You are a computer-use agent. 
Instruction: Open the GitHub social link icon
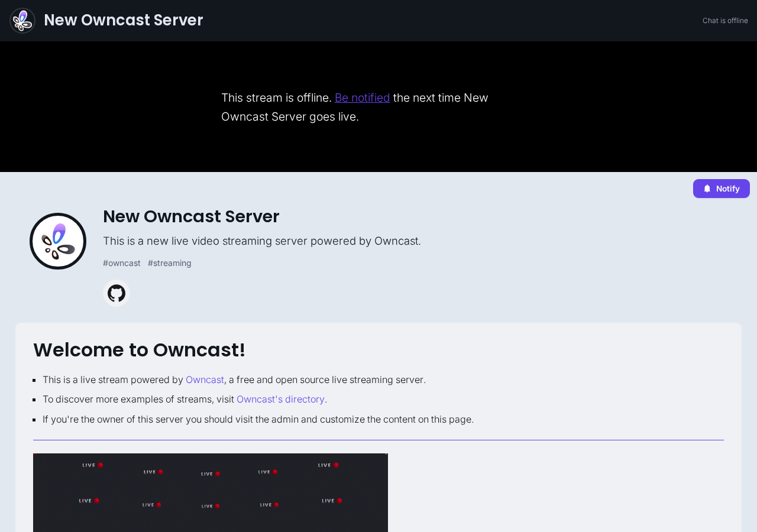pos(117,293)
